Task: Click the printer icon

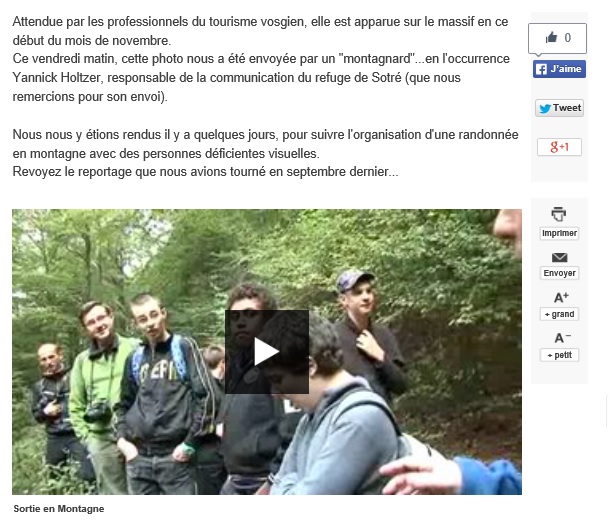Action: coord(559,214)
